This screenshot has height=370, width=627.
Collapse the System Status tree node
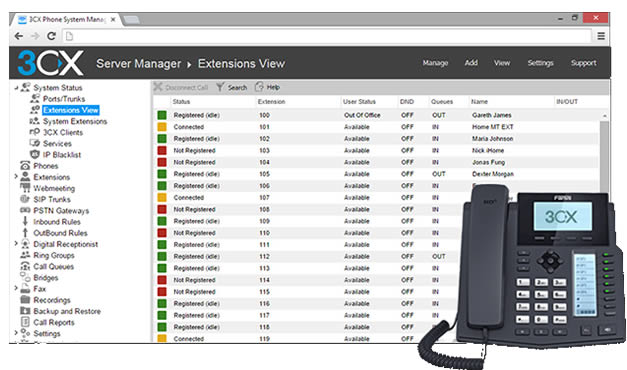16,88
